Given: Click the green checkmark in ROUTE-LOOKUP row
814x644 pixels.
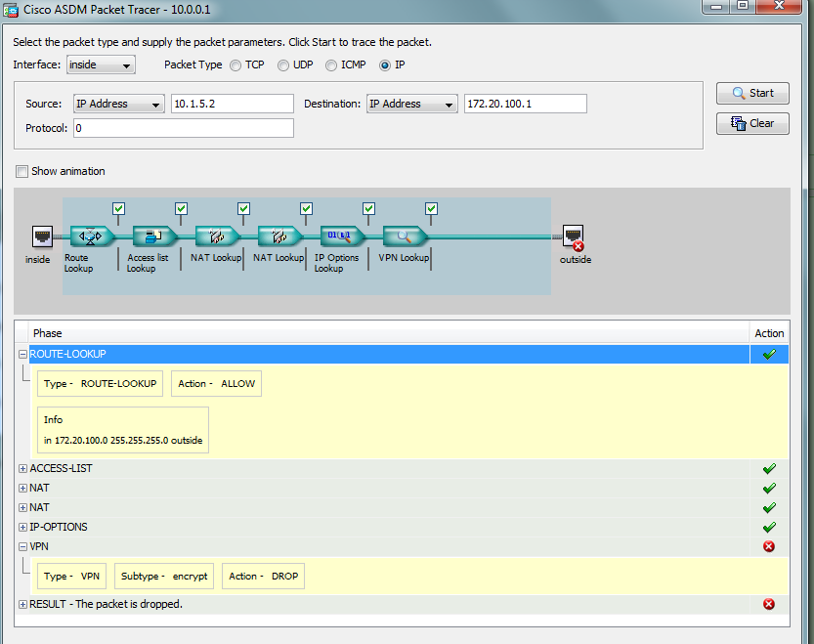Looking at the screenshot, I should [769, 354].
